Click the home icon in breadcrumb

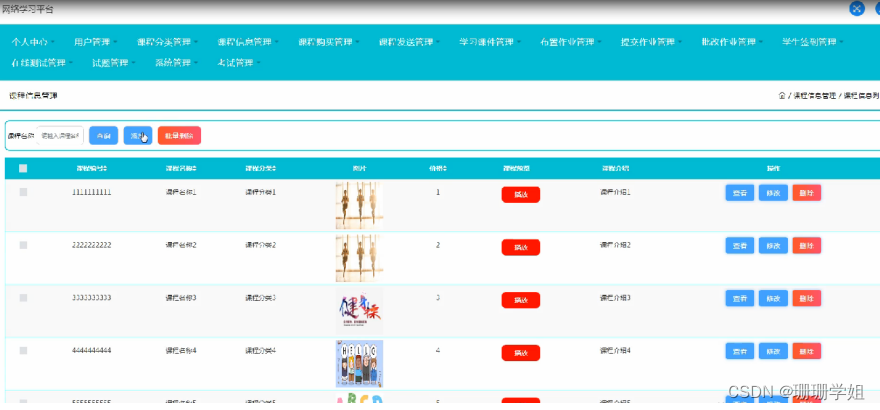tap(782, 95)
